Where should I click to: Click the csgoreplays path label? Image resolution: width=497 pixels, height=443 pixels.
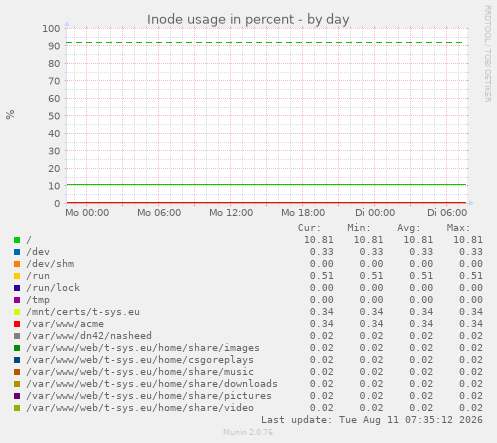(140, 360)
